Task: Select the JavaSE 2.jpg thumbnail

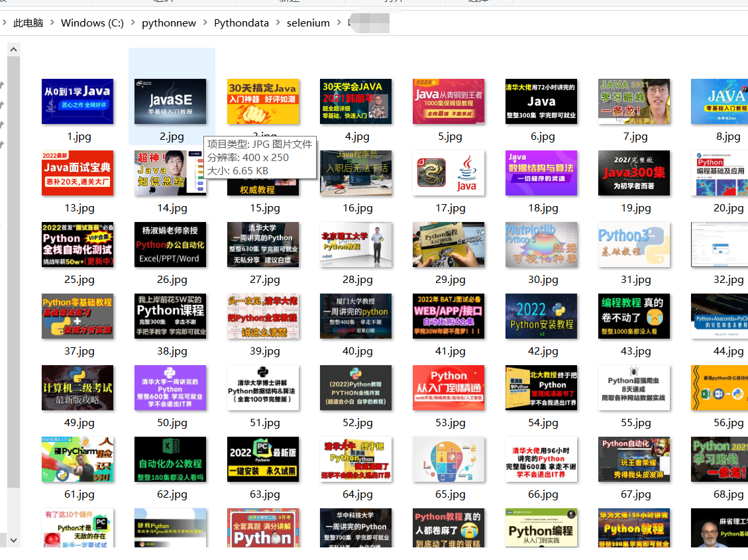Action: (x=170, y=101)
